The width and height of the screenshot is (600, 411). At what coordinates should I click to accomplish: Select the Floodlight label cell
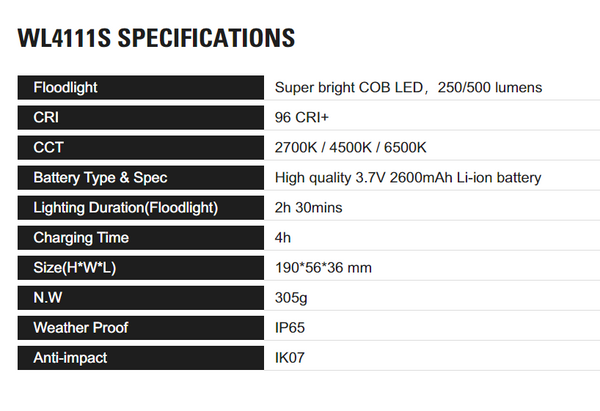click(140, 88)
